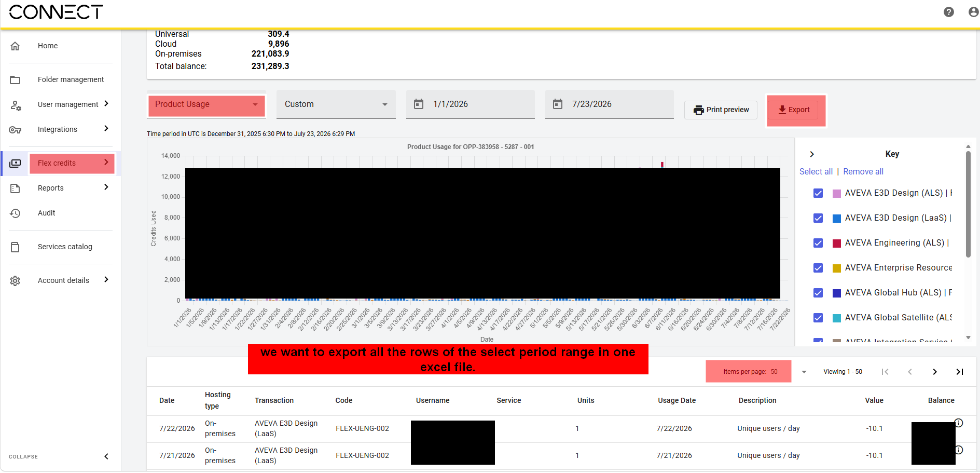
Task: Open Home in the sidebar
Action: click(48, 46)
